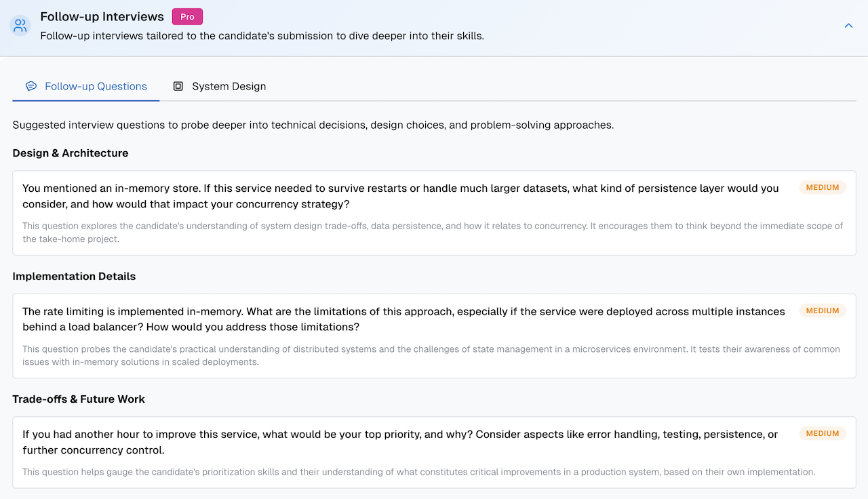This screenshot has width=868, height=499.
Task: Select the "another hour" top priority question text
Action: click(400, 441)
